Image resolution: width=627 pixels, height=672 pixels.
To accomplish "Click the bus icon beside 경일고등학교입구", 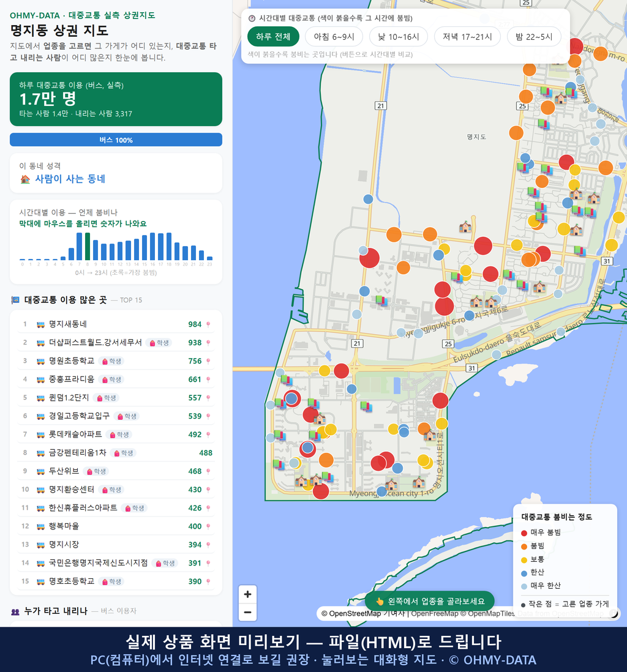I will [41, 416].
